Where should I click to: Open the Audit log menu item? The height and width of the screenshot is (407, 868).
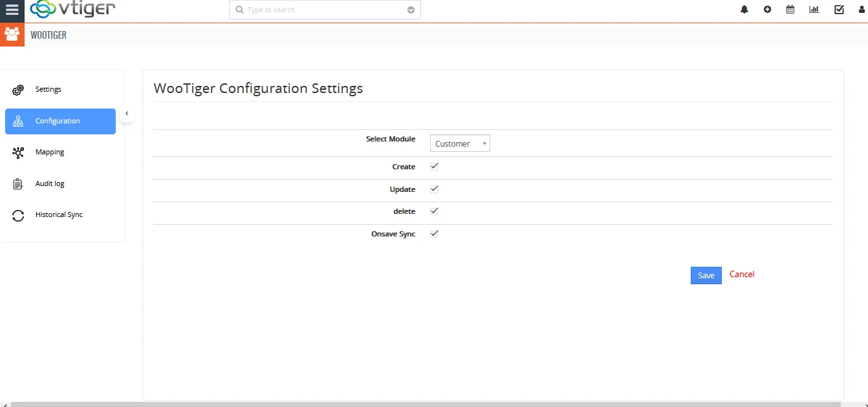(x=50, y=184)
